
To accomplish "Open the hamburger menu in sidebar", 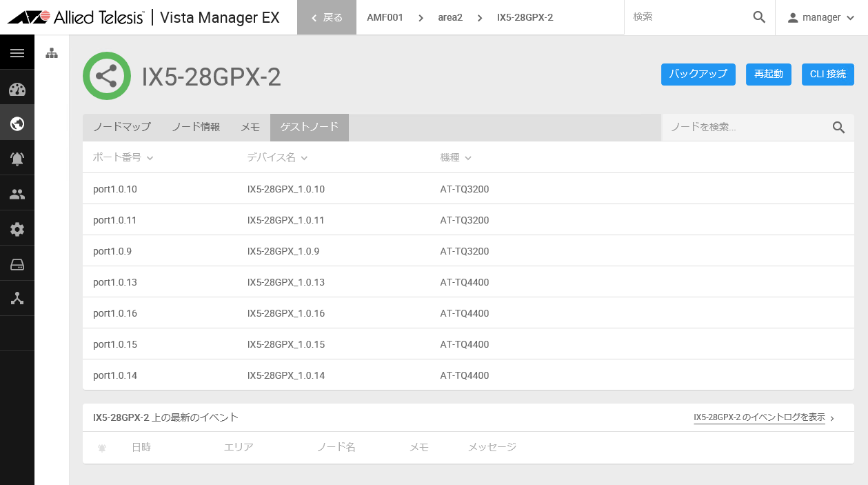I will 17,53.
